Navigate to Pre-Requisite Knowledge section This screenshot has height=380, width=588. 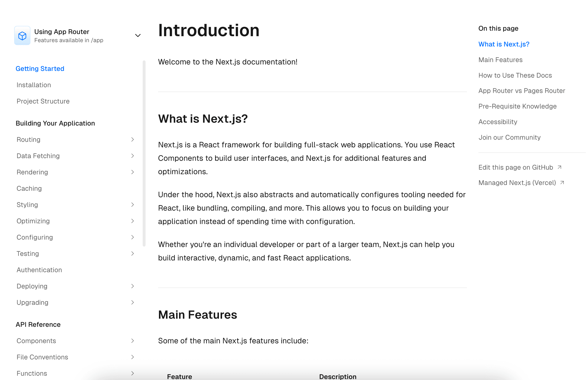point(517,106)
